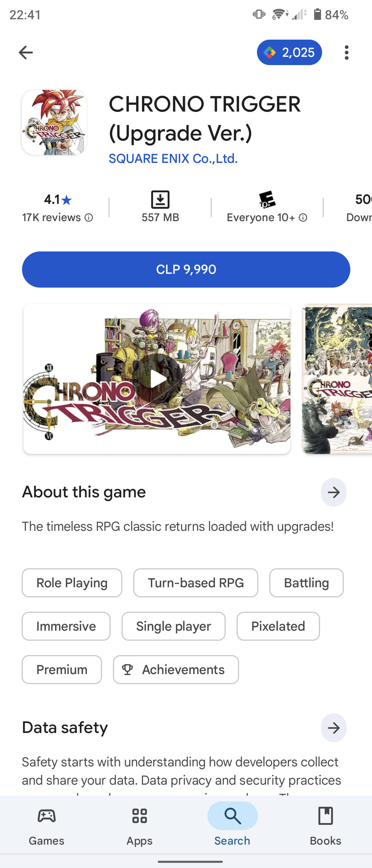Open the Play Points 2,025 badge
Screen dimensions: 372x868
tap(289, 52)
